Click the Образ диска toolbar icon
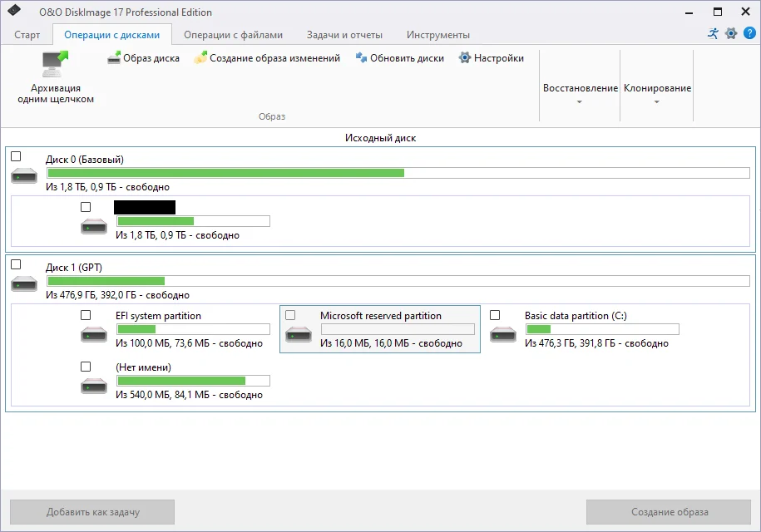 pos(114,58)
